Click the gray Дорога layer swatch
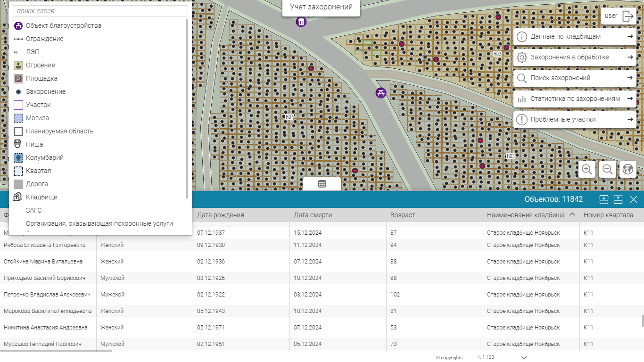644x362 pixels. coord(18,184)
